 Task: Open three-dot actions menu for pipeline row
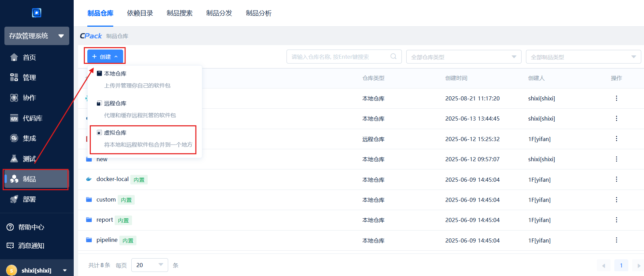tap(616, 240)
